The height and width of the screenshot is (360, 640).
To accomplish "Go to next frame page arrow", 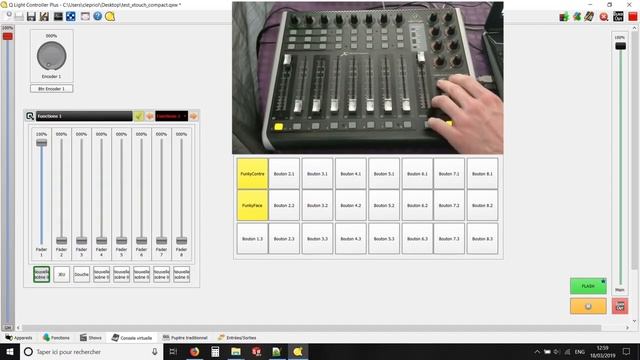I will 193,116.
